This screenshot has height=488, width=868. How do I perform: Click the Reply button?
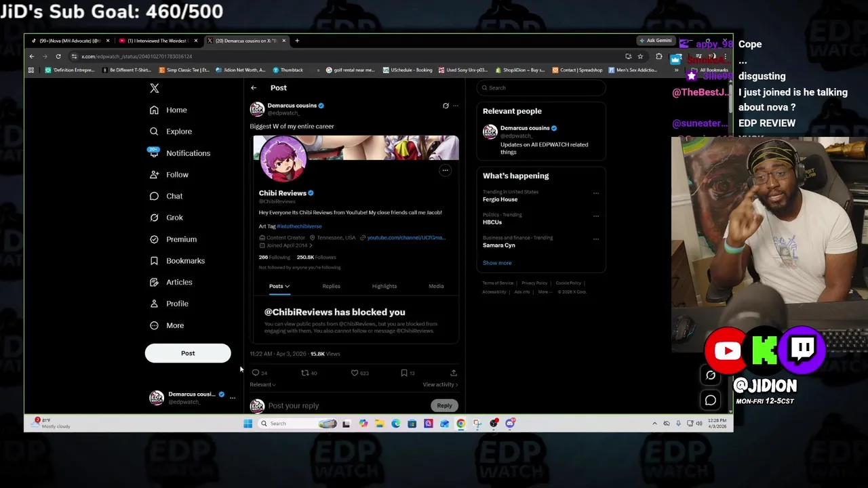[444, 405]
